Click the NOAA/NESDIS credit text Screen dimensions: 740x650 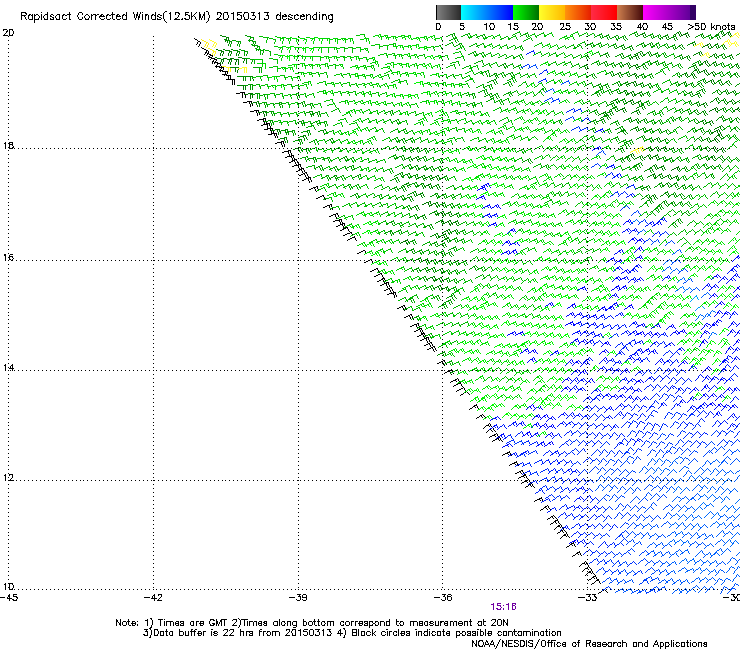(589, 644)
